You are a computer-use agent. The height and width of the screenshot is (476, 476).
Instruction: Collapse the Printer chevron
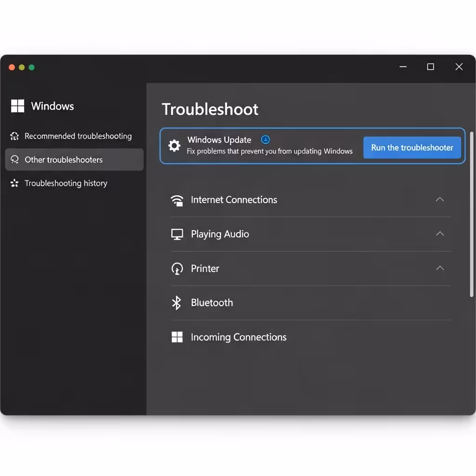[x=440, y=268]
